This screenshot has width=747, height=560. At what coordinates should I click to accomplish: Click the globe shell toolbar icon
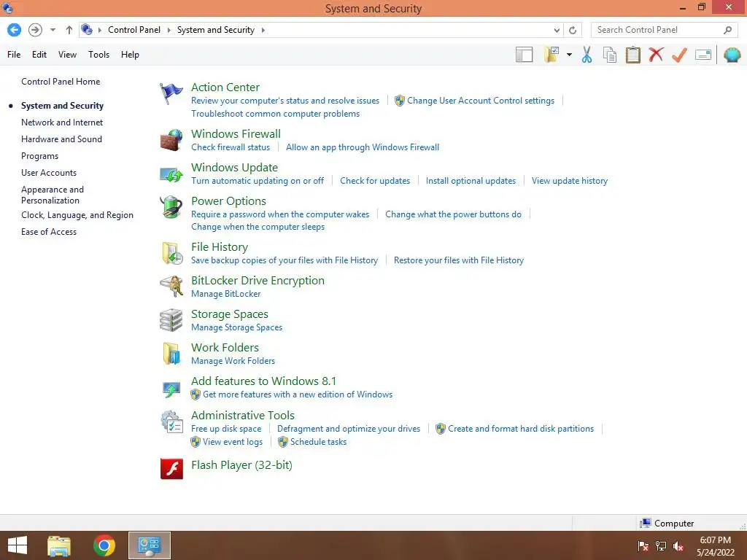732,55
